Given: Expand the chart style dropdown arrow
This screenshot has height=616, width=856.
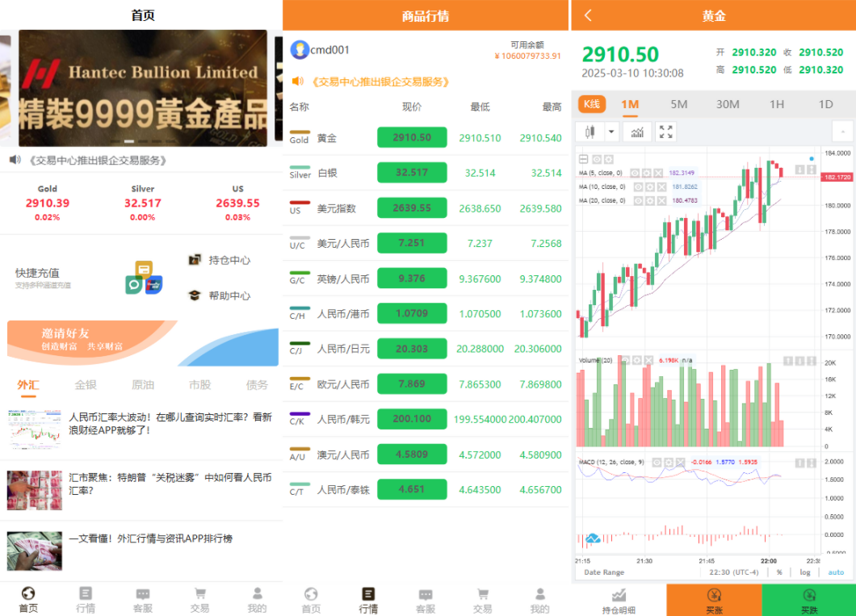Looking at the screenshot, I should coord(611,132).
